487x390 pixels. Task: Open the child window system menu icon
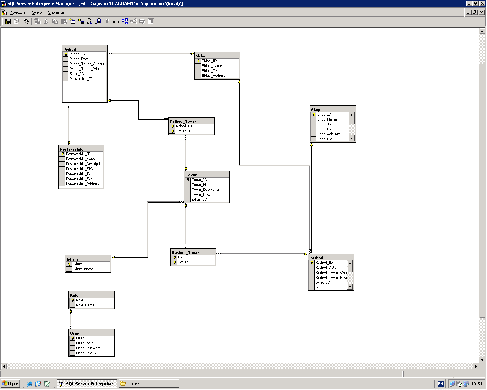4,13
